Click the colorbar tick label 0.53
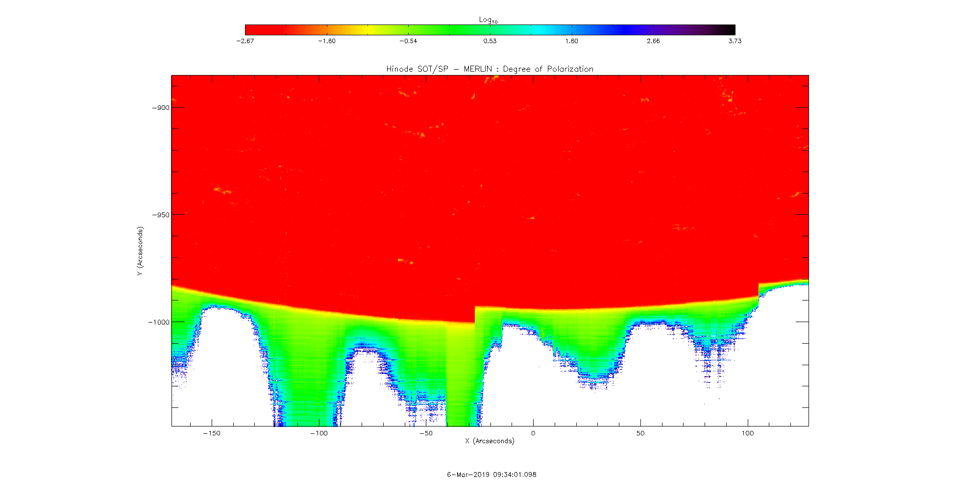980x502 pixels. coord(490,41)
